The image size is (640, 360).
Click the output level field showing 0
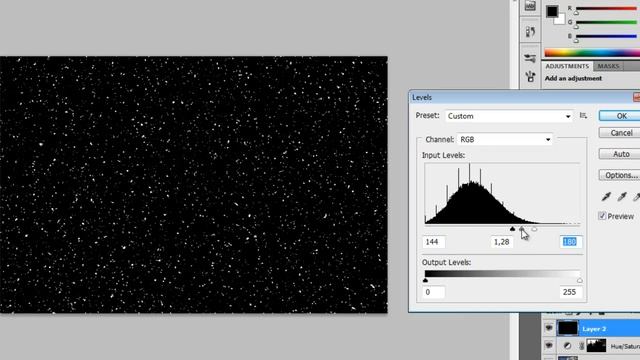point(433,292)
